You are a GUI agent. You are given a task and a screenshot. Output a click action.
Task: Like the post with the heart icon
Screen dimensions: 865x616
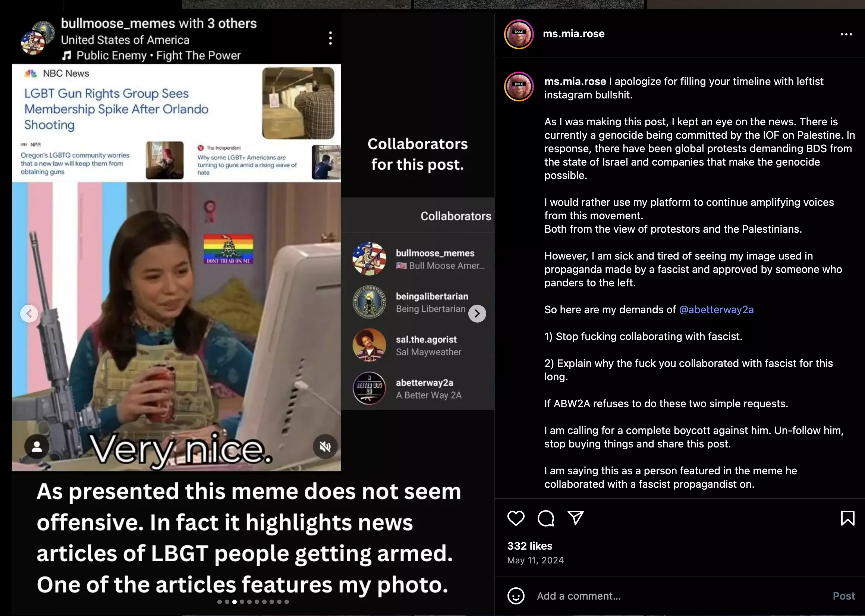516,518
